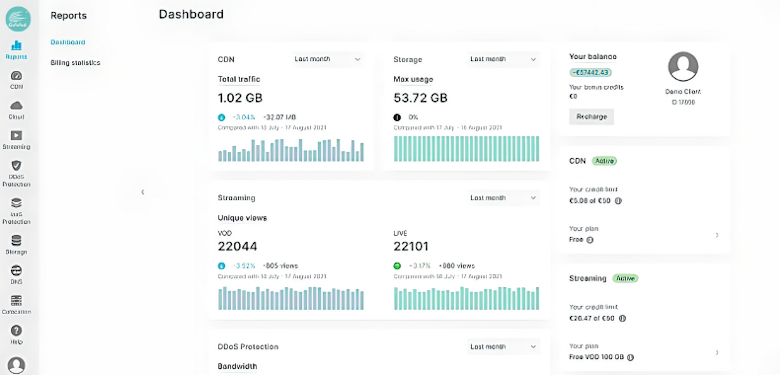Click info icon next to Free plan
Viewport: 780px width, 375px height.
(x=590, y=240)
